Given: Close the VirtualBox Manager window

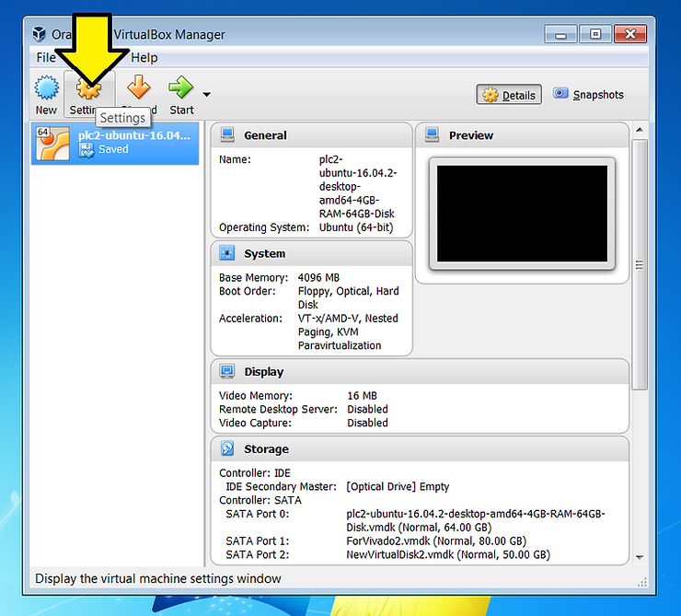Looking at the screenshot, I should coord(630,34).
